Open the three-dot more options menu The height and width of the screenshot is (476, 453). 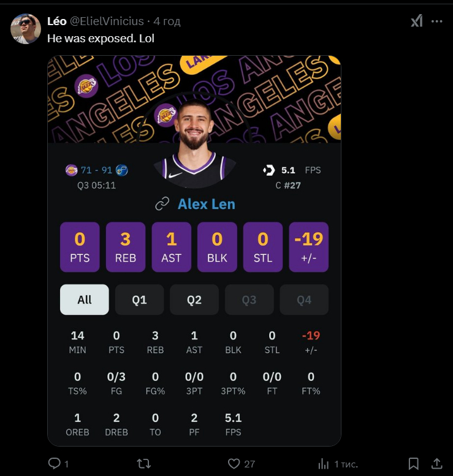point(436,21)
